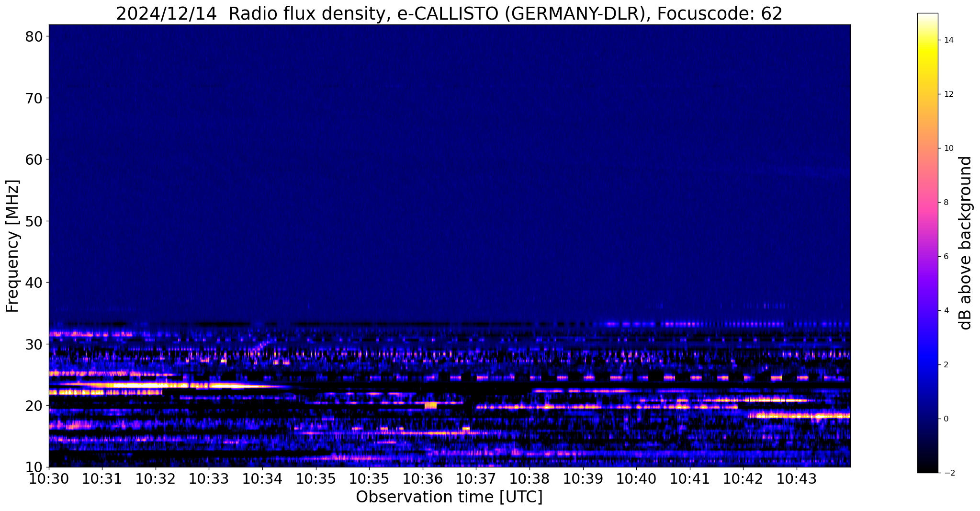Select the 10:37 time tick label
This screenshot has width=980, height=511.
(x=476, y=479)
